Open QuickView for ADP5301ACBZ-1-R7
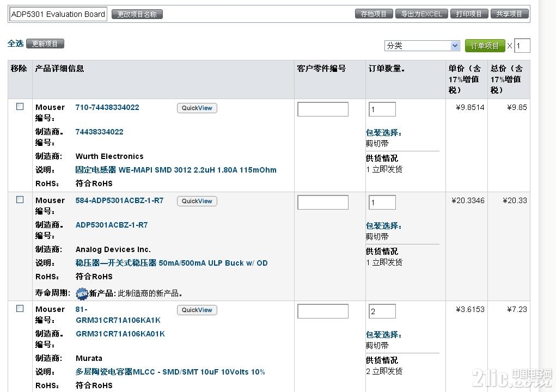Image resolution: width=556 pixels, height=392 pixels. (197, 201)
